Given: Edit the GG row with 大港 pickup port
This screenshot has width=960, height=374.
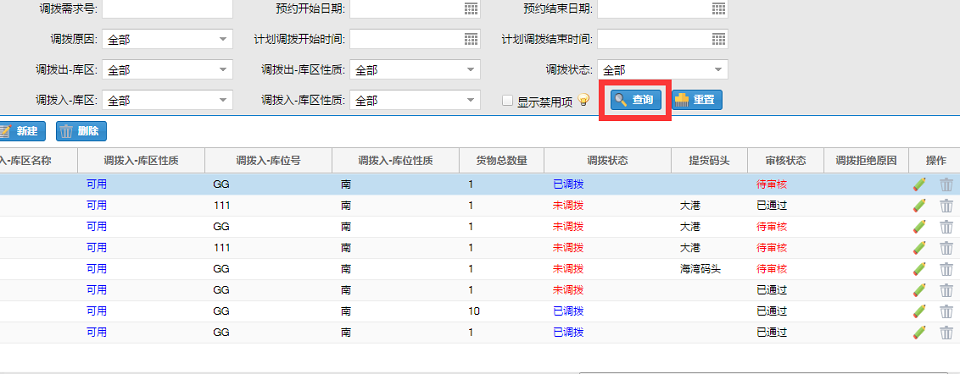Looking at the screenshot, I should 919,226.
